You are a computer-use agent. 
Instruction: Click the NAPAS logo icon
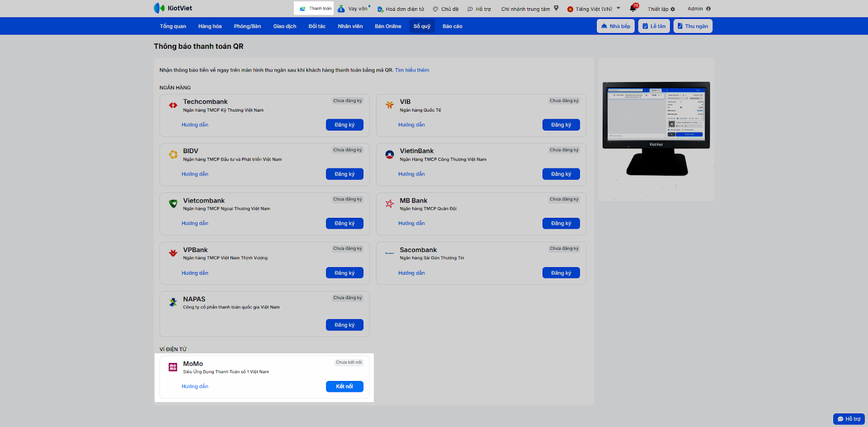(x=173, y=302)
